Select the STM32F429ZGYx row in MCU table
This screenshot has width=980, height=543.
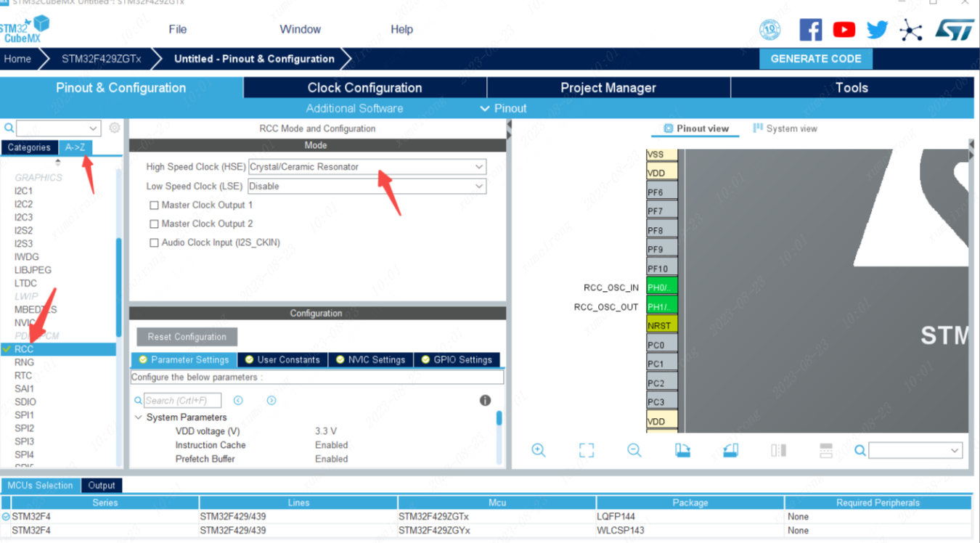(x=486, y=530)
